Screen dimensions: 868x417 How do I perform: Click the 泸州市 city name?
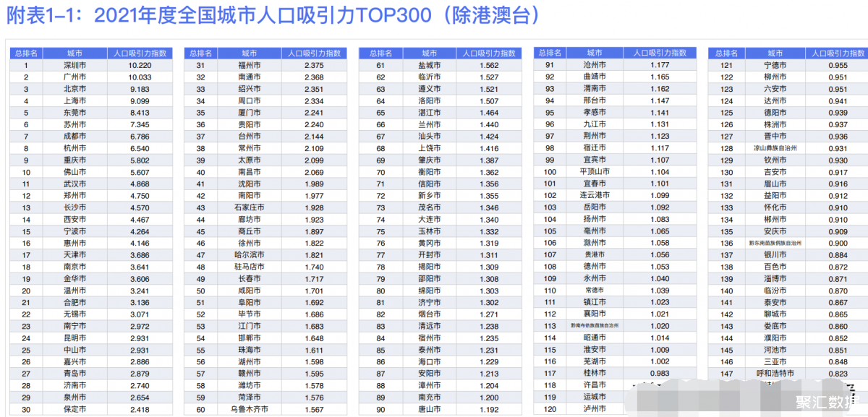point(595,409)
